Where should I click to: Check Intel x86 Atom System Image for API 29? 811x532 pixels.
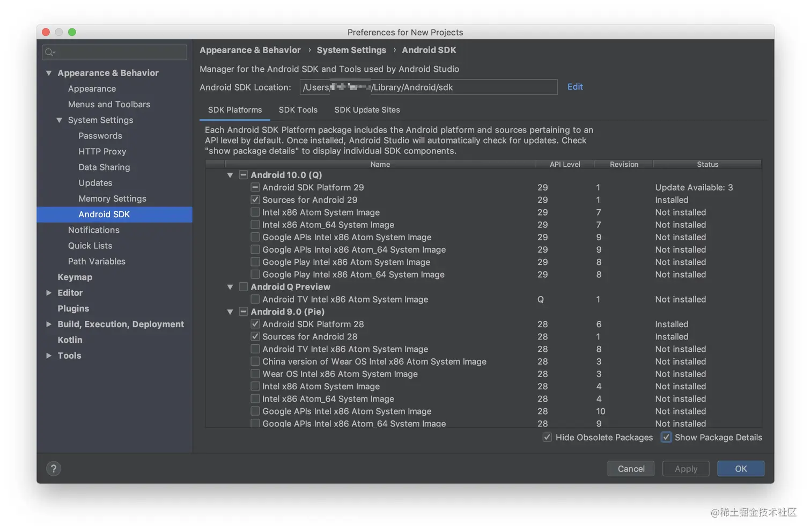[x=255, y=212]
